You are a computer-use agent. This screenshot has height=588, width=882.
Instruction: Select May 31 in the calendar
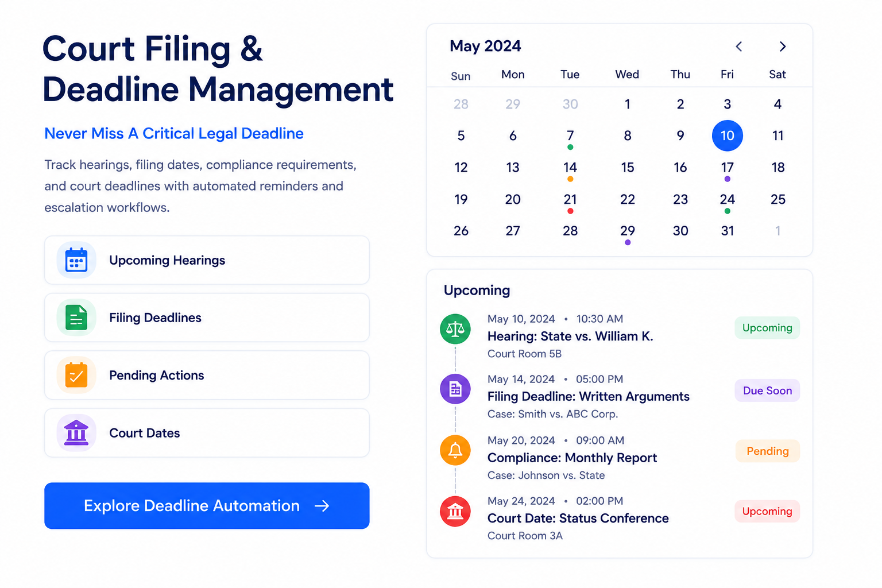728,231
